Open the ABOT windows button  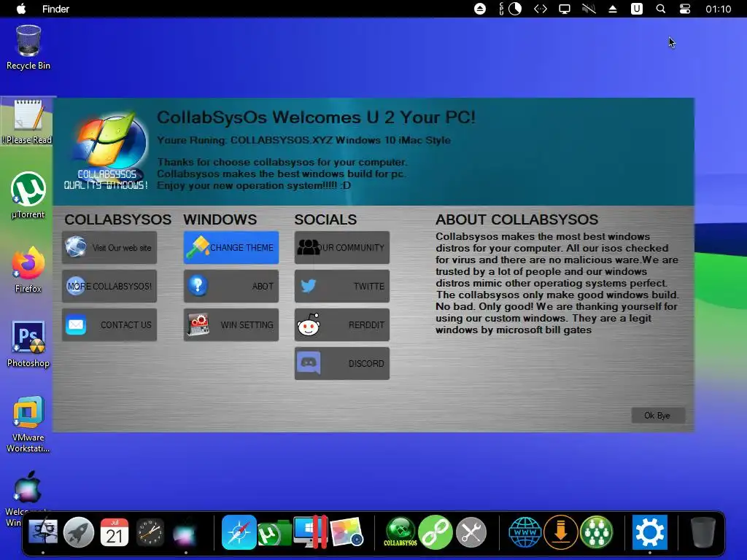231,286
